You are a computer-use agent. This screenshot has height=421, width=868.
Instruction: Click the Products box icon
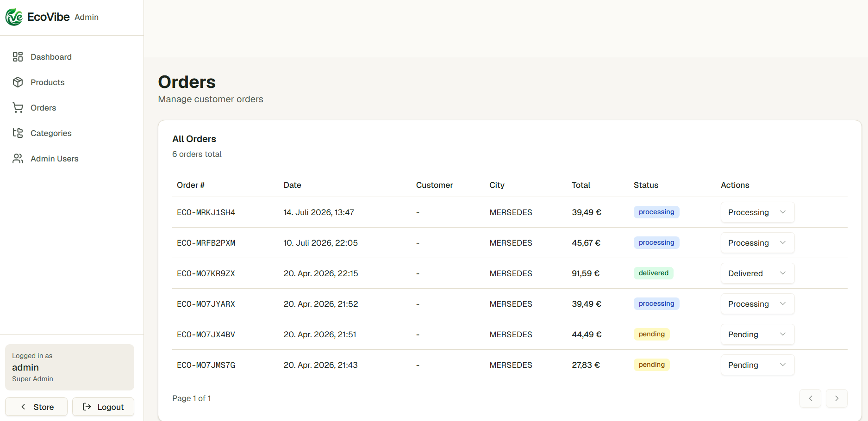[x=18, y=82]
